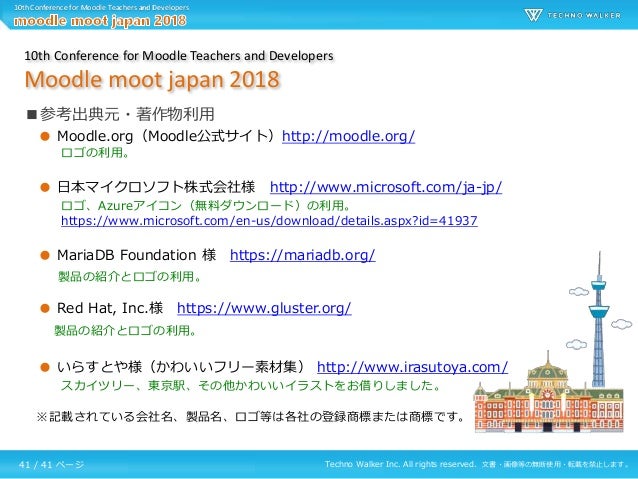Image resolution: width=638 pixels, height=479 pixels.
Task: Click the text 'Red Hat, Inc.様'
Action: [x=110, y=308]
